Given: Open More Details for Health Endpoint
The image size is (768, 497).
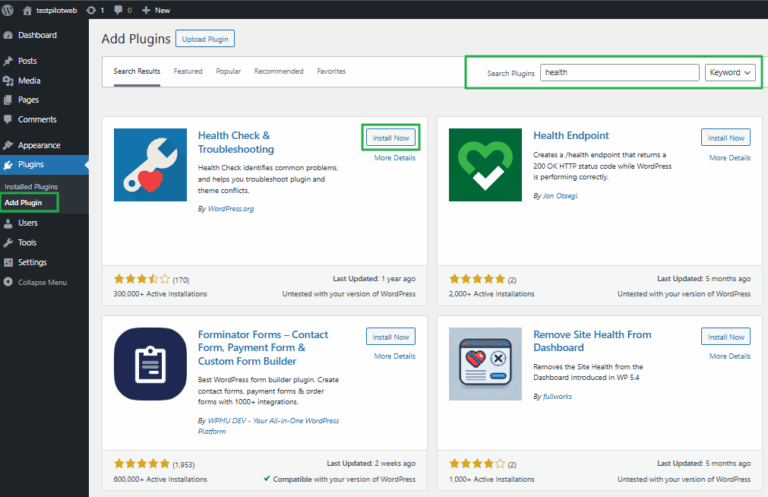Looking at the screenshot, I should pos(730,158).
